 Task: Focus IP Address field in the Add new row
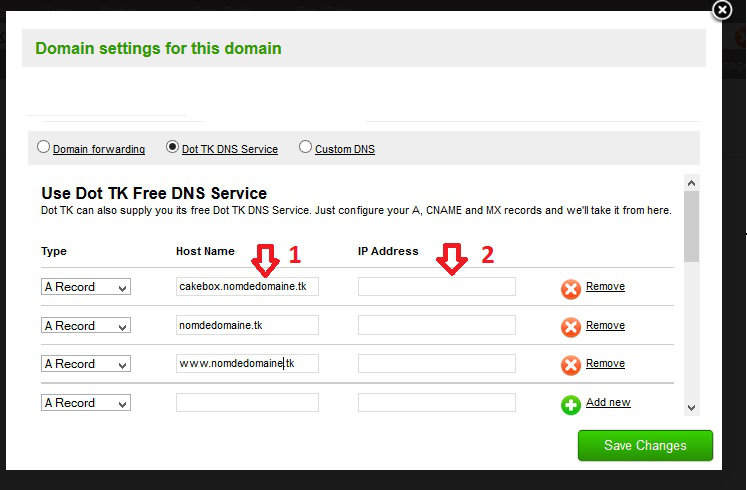[437, 402]
